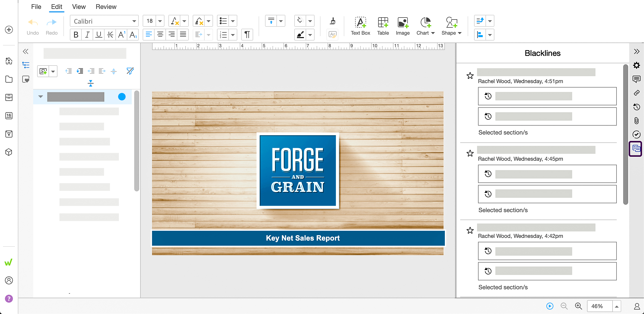Viewport: 644px width, 314px height.
Task: Insert an Image from the toolbar
Action: (x=402, y=26)
